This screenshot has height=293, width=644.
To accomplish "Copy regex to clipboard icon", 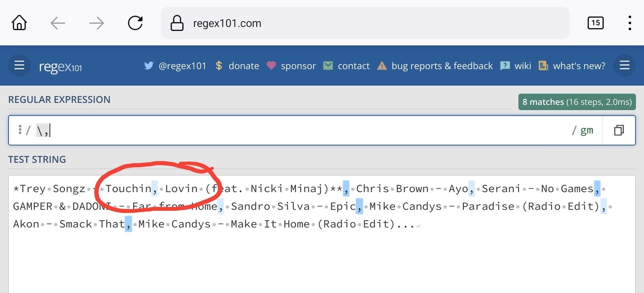I will click(x=619, y=130).
